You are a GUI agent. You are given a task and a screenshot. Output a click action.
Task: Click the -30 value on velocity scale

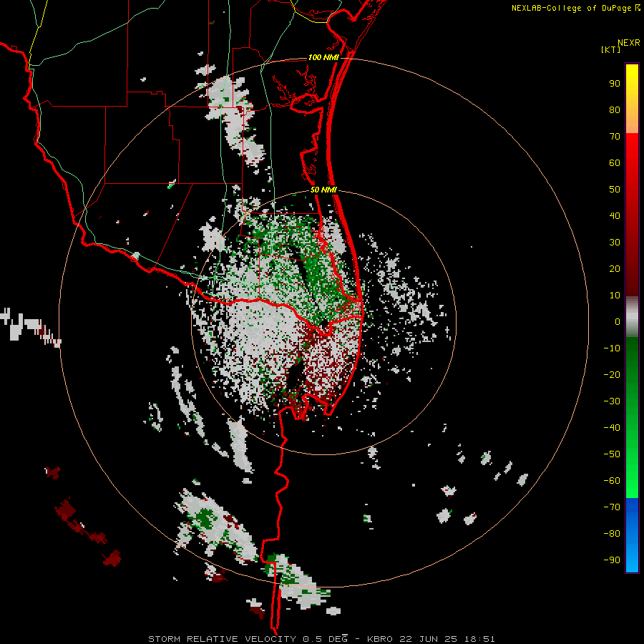[x=612, y=401]
